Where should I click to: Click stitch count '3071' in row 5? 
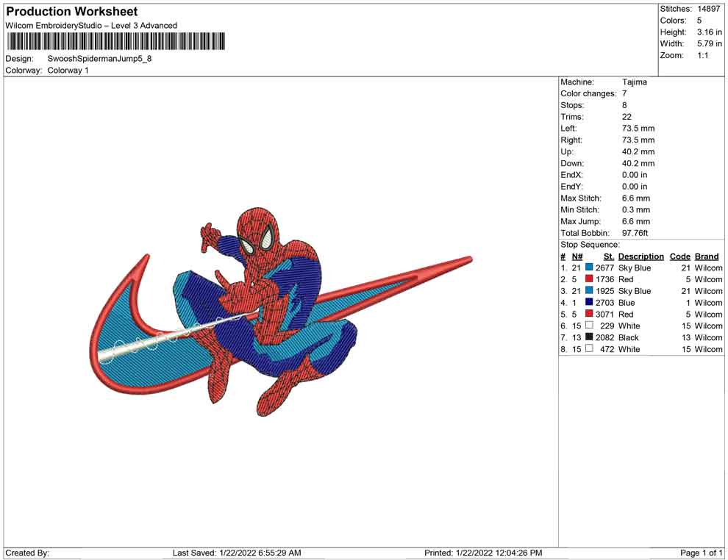(x=605, y=314)
